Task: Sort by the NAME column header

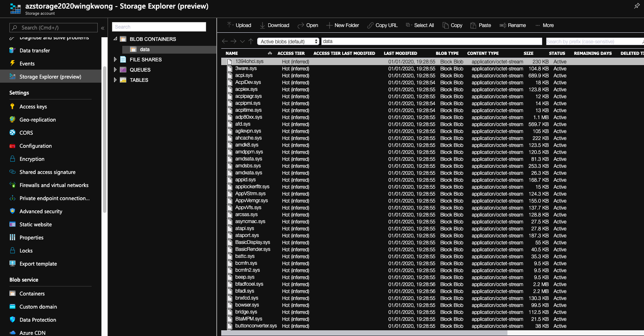Action: pyautogui.click(x=232, y=53)
